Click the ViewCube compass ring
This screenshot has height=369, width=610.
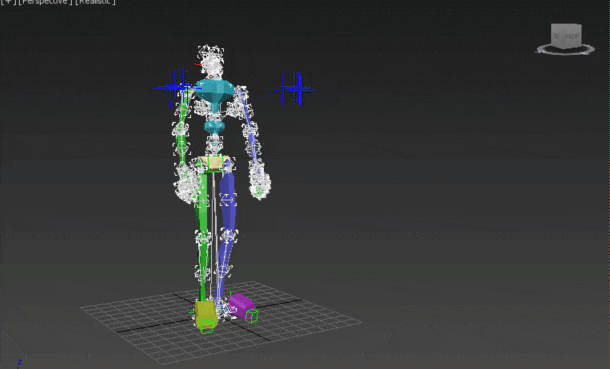click(x=565, y=50)
